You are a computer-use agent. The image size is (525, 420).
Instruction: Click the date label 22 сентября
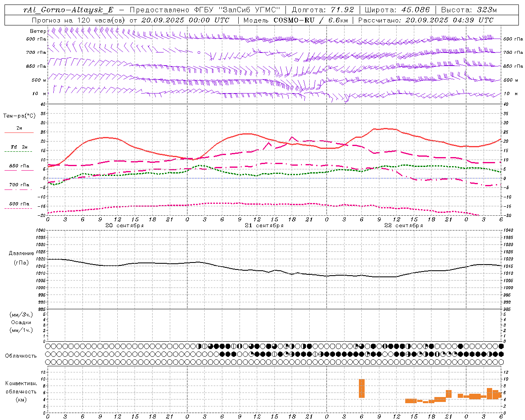point(403,226)
